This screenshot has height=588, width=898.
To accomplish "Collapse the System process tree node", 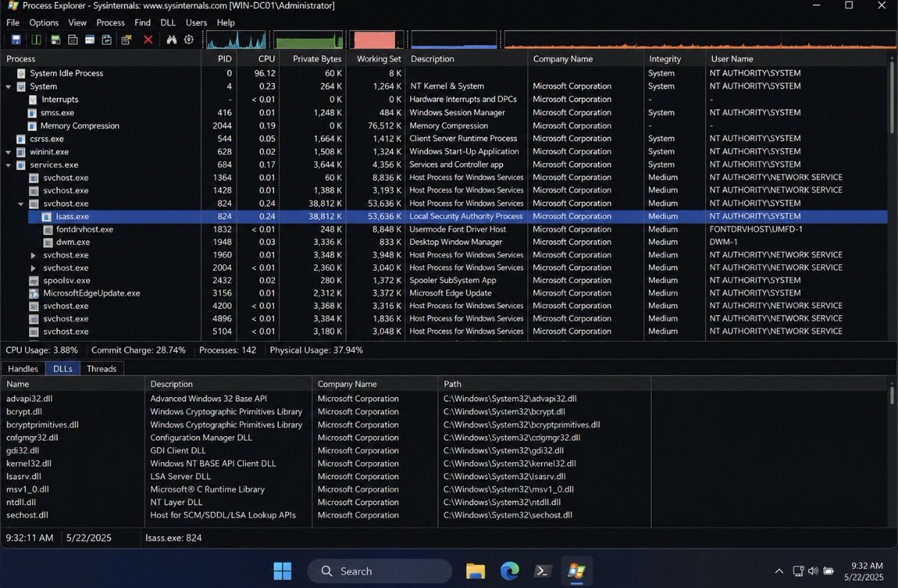I will 8,87.
